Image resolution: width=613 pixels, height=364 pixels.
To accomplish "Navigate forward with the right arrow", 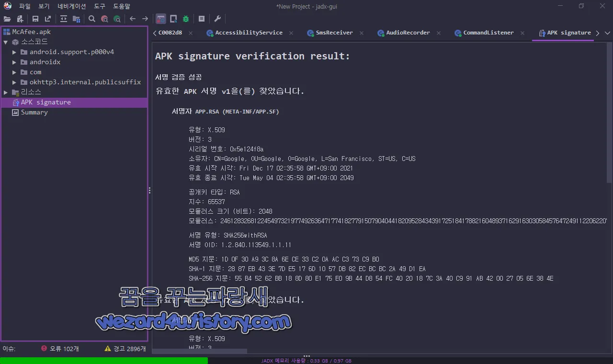I will click(x=145, y=19).
